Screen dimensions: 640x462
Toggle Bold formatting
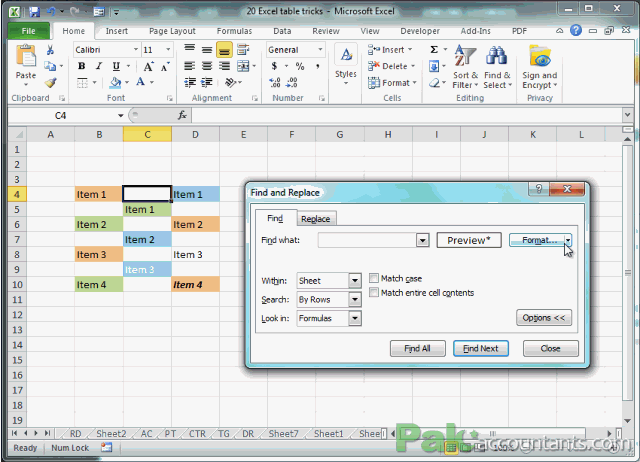tap(82, 66)
